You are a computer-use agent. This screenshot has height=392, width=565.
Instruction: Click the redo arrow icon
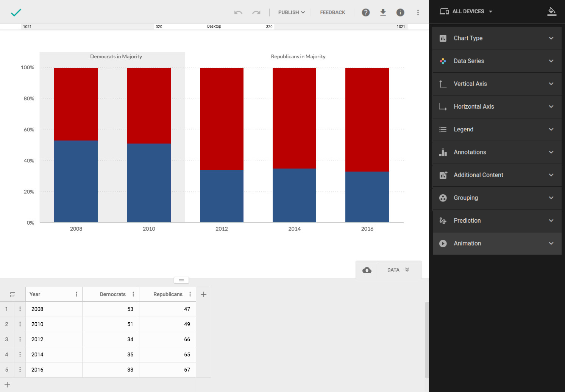(256, 12)
